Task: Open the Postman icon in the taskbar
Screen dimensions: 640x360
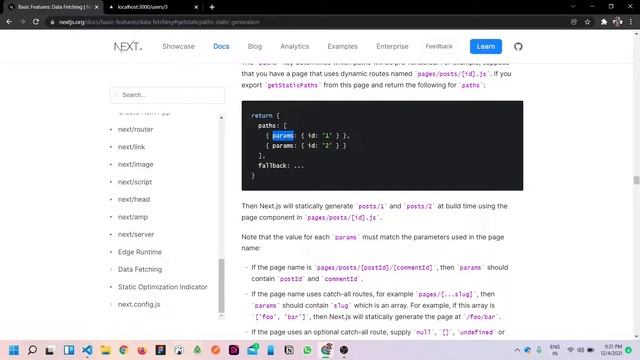Action: 216,350
